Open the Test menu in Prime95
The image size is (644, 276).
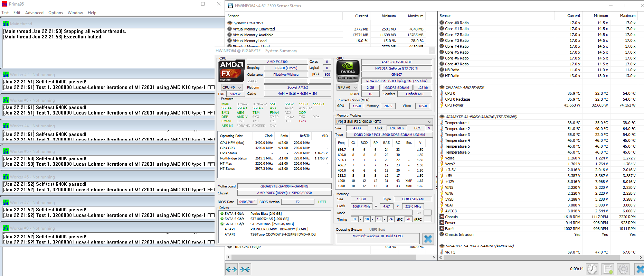tap(5, 13)
